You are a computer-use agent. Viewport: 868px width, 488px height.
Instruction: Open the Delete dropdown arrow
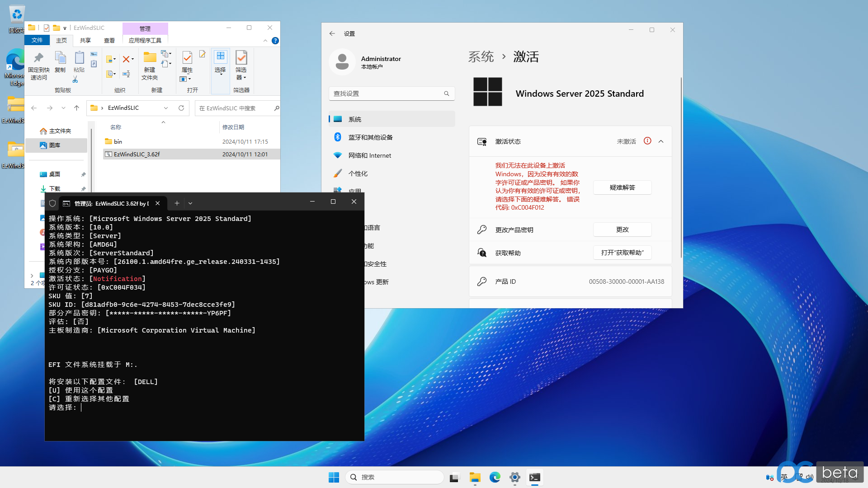pos(132,59)
